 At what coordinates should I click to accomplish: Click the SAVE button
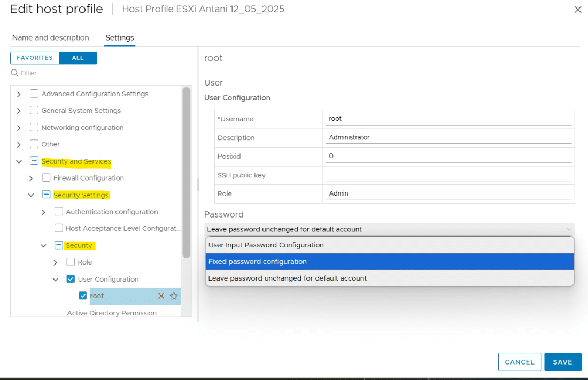tap(562, 362)
